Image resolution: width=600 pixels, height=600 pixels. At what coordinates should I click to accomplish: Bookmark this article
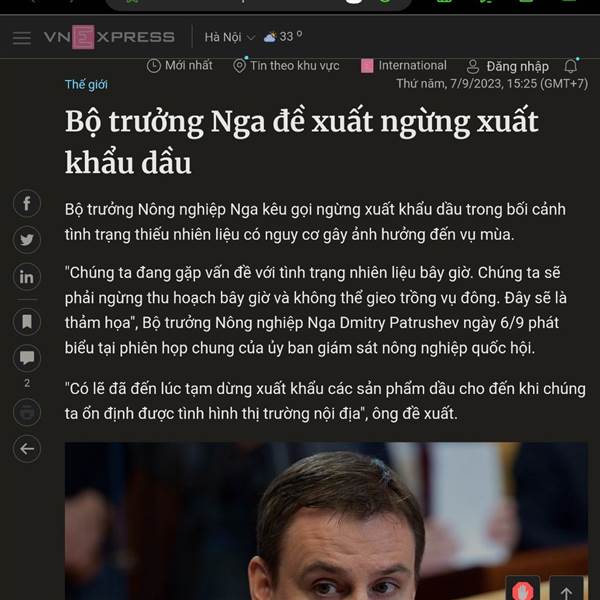(27, 321)
